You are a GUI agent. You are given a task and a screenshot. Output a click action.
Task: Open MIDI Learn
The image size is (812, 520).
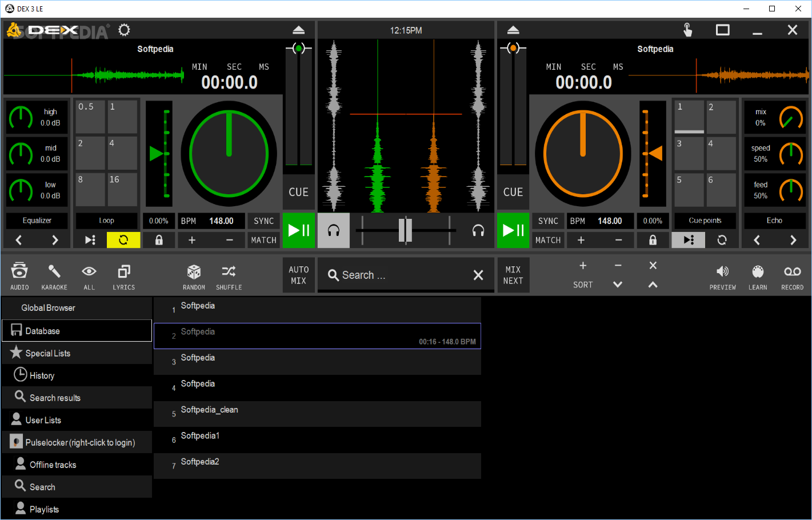pyautogui.click(x=758, y=276)
